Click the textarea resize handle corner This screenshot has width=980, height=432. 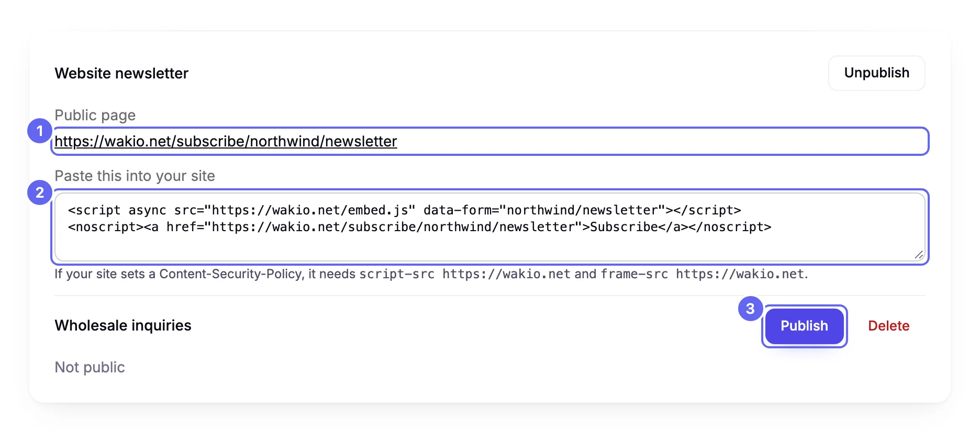[919, 255]
